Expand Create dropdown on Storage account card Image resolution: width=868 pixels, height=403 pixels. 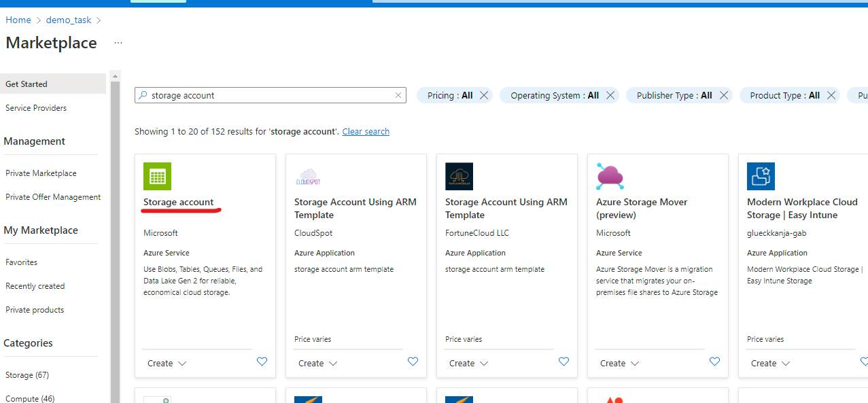coord(167,364)
